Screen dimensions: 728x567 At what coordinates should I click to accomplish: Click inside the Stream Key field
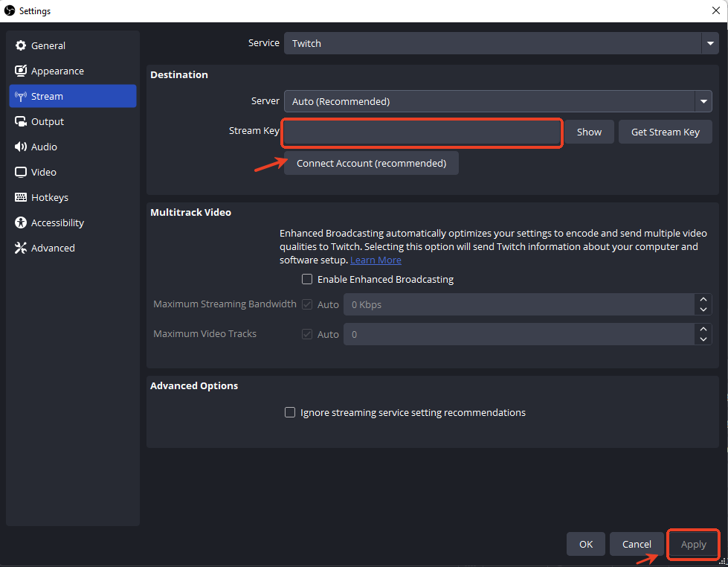[x=421, y=132]
